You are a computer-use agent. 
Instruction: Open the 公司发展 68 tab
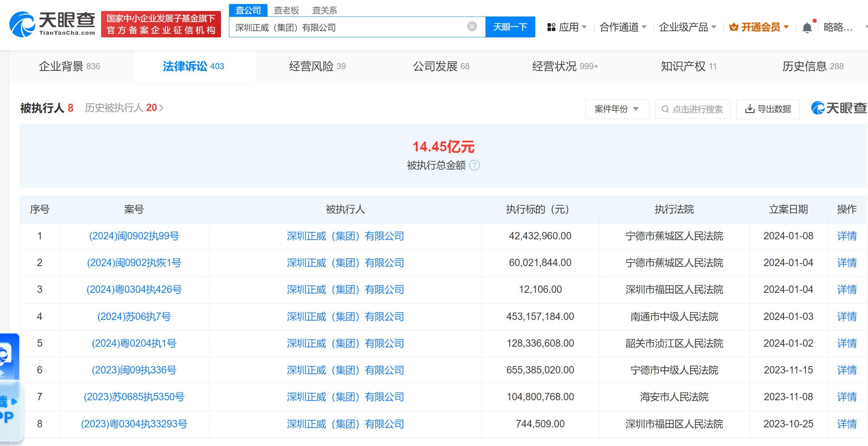point(441,66)
